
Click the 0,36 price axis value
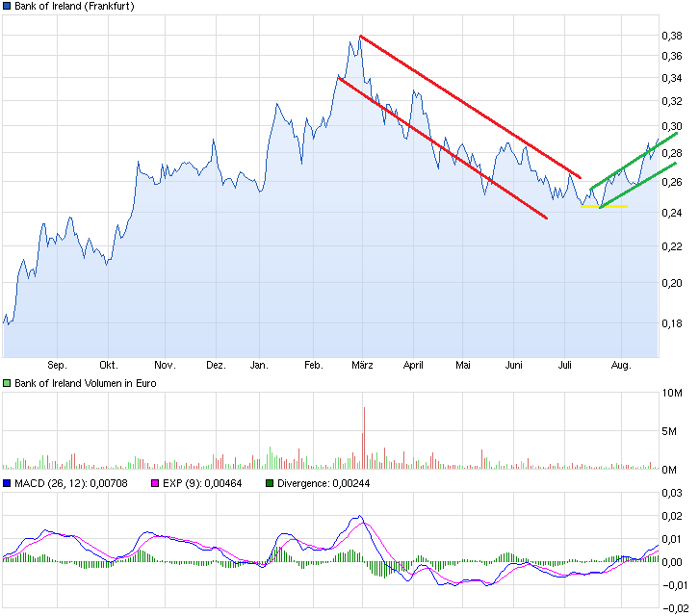click(672, 56)
